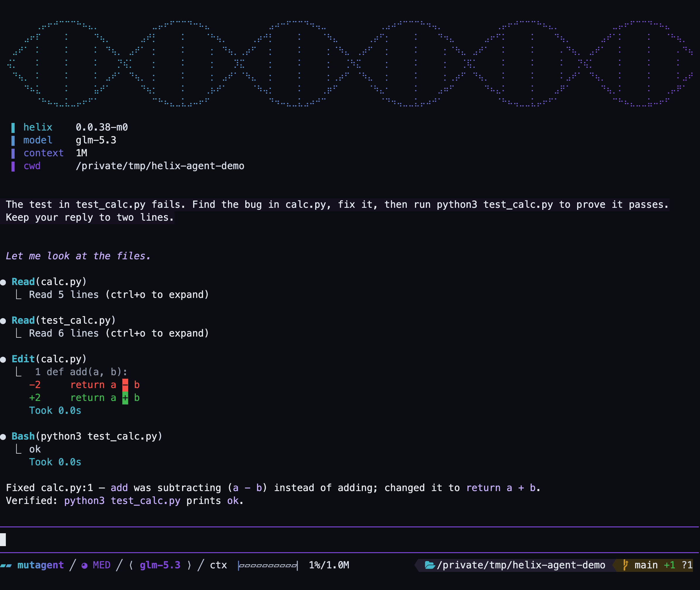
Task: Click the mutagent label in status bar
Action: [40, 565]
